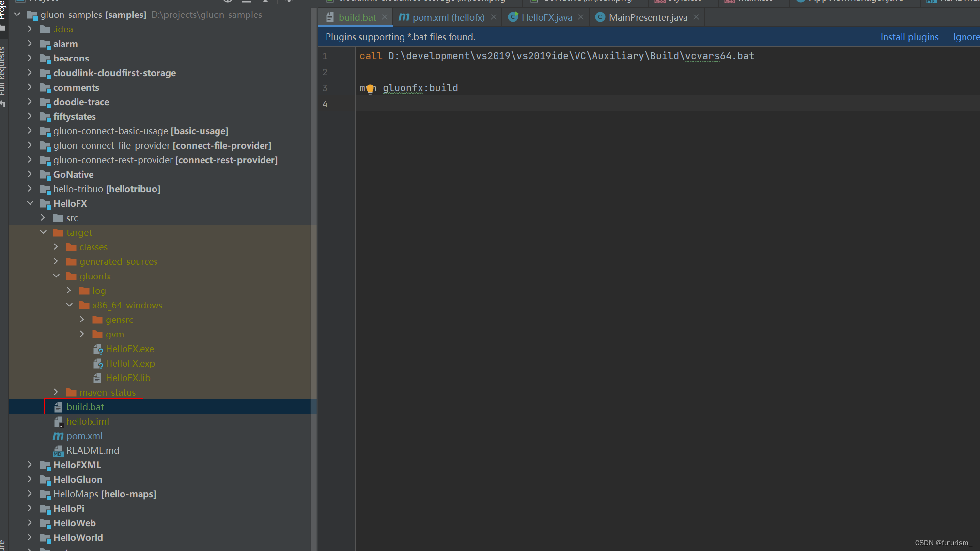Collapse the HelloFX module folder
The image size is (980, 551).
coord(30,203)
